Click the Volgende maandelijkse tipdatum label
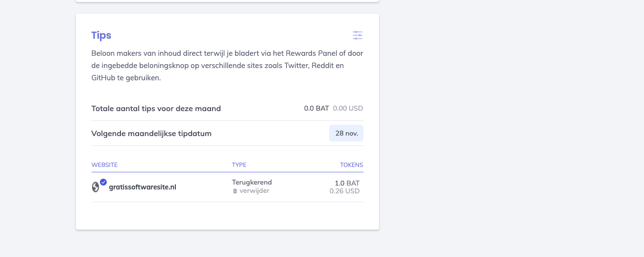Viewport: 644px width, 257px height. pyautogui.click(x=151, y=133)
